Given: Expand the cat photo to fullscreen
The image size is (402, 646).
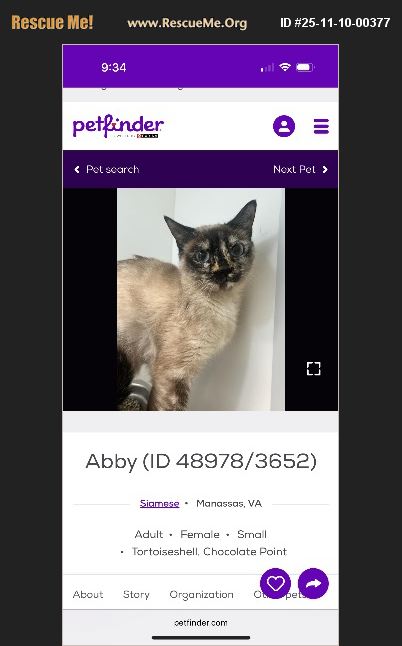Looking at the screenshot, I should pos(313,368).
